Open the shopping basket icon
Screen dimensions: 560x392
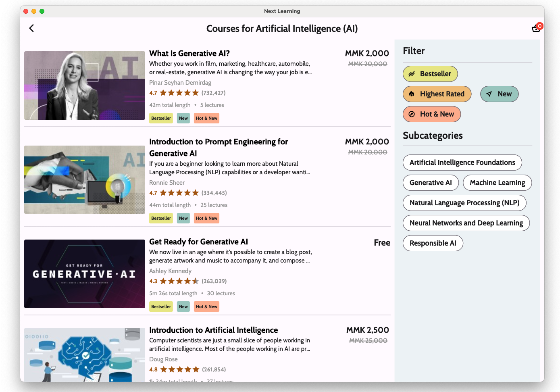tap(536, 28)
